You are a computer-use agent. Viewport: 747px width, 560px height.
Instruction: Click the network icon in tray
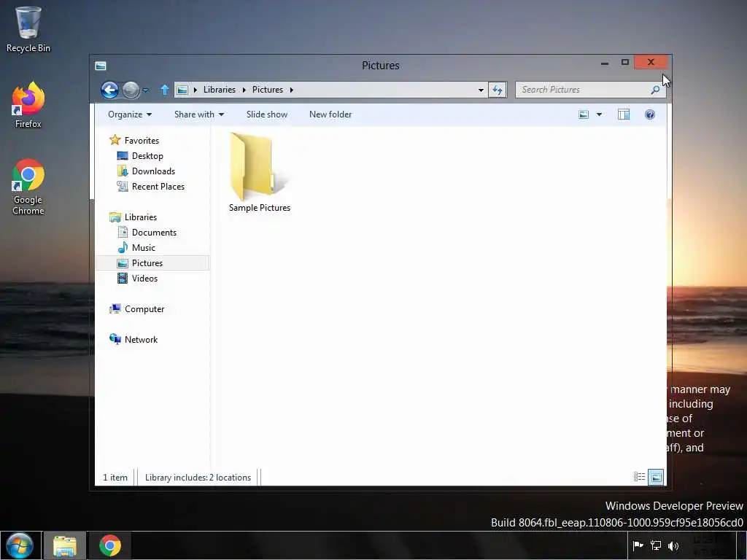(x=656, y=545)
